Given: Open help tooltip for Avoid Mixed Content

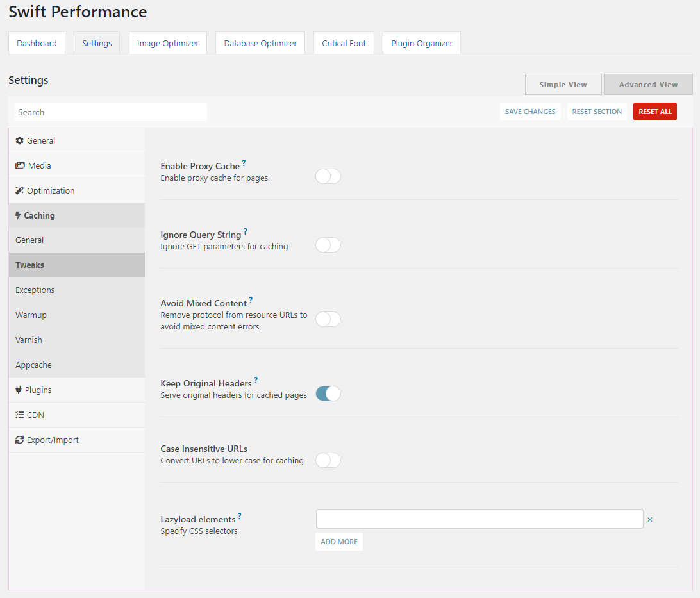Looking at the screenshot, I should (251, 301).
